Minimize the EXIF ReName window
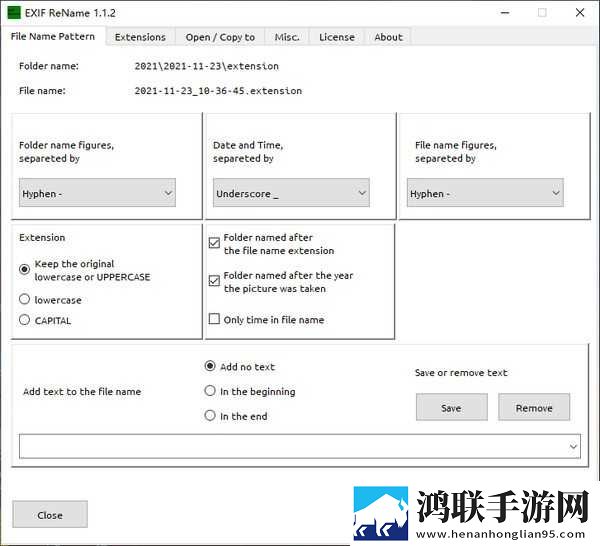Viewport: 600px width, 546px height. pyautogui.click(x=505, y=13)
